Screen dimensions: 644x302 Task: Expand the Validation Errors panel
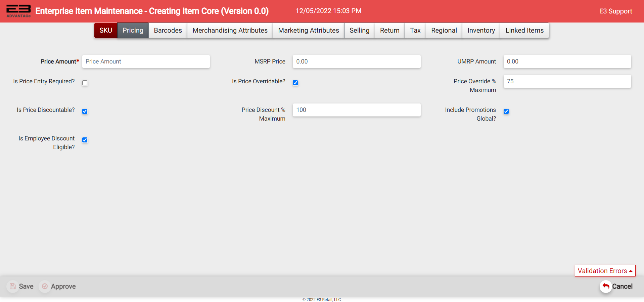tap(605, 271)
